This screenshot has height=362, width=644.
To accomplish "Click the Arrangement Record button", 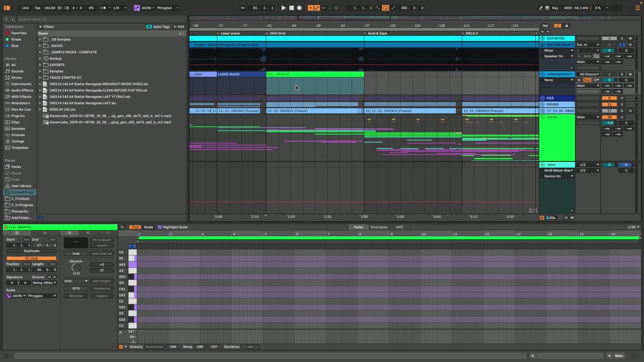I will pyautogui.click(x=299, y=8).
